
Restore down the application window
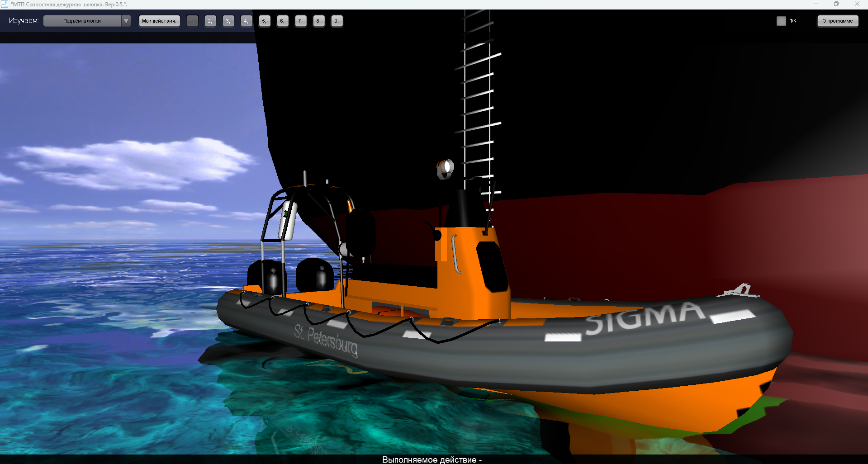tap(836, 4)
